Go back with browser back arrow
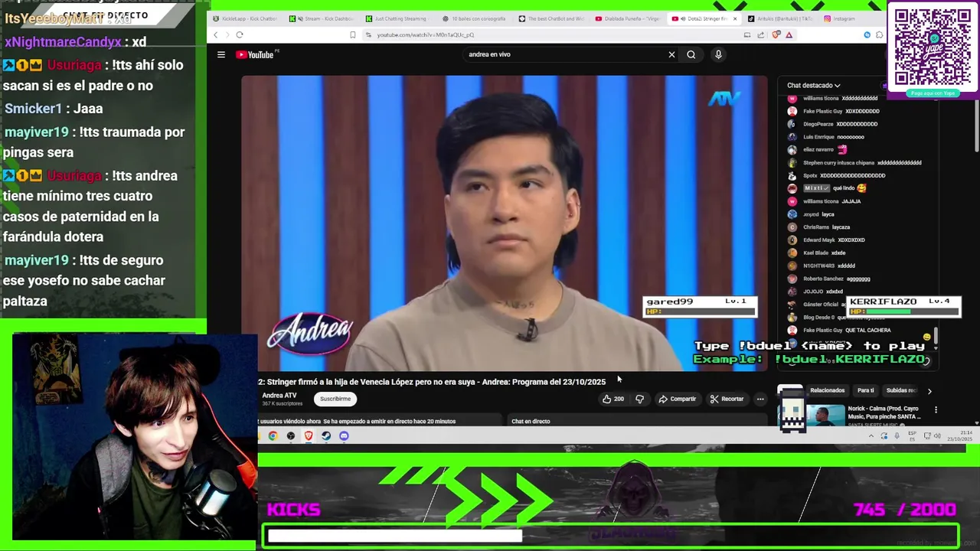This screenshot has width=980, height=551. [x=215, y=34]
